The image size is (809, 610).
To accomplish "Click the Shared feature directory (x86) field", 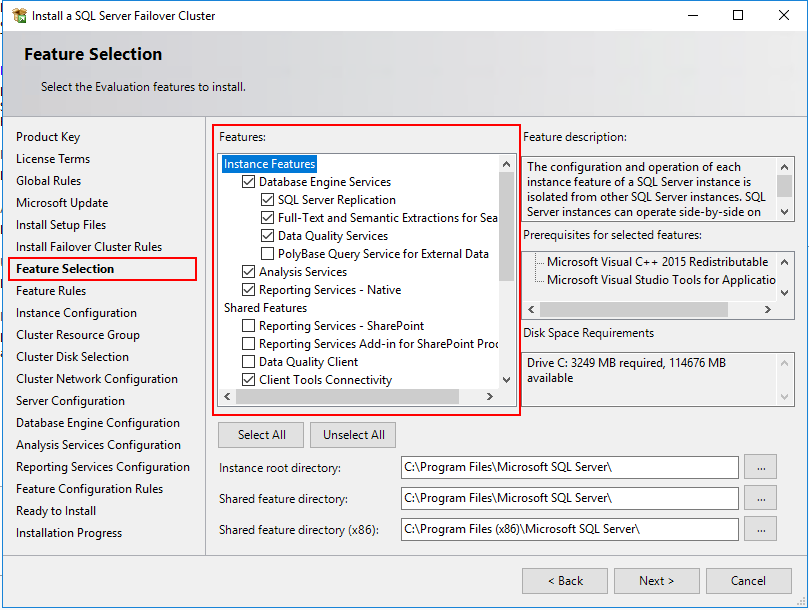I will (x=570, y=529).
